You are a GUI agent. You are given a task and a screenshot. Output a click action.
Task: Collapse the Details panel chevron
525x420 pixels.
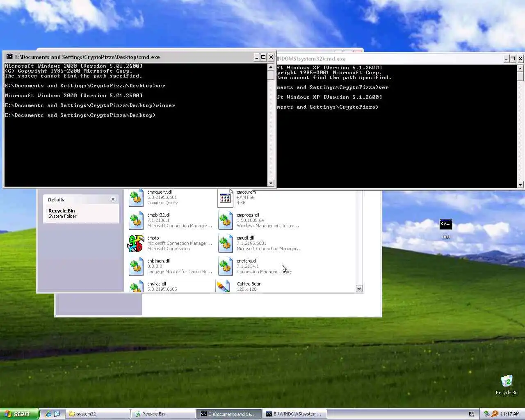click(x=113, y=199)
